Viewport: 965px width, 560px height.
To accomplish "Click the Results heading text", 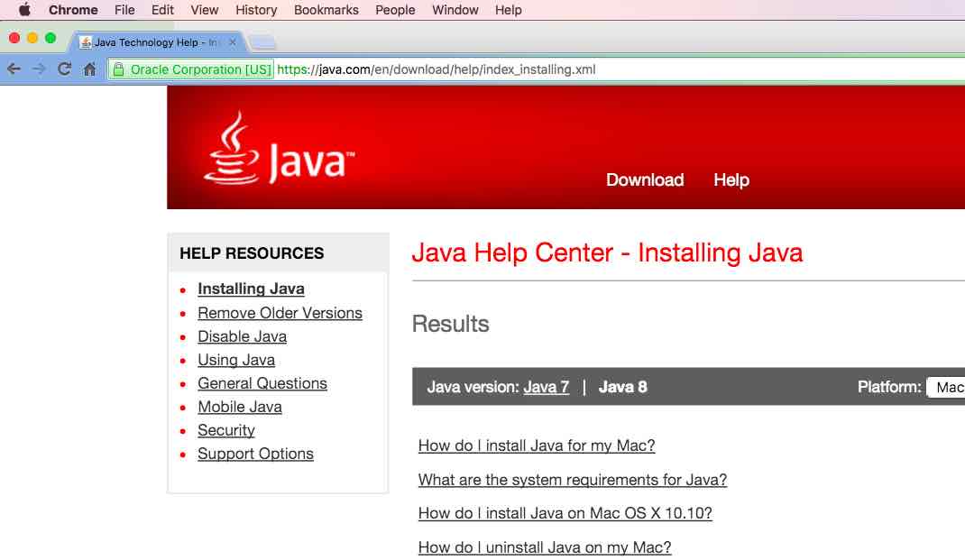I will 451,324.
